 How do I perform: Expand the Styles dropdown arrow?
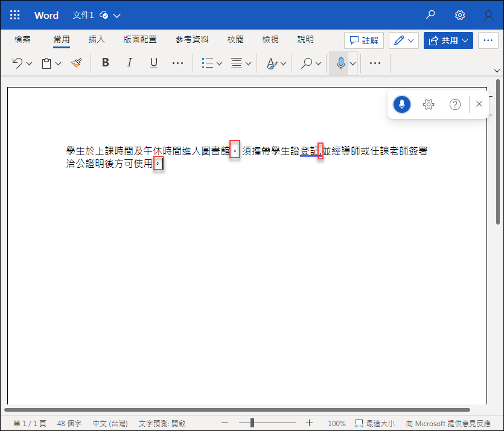pyautogui.click(x=284, y=63)
